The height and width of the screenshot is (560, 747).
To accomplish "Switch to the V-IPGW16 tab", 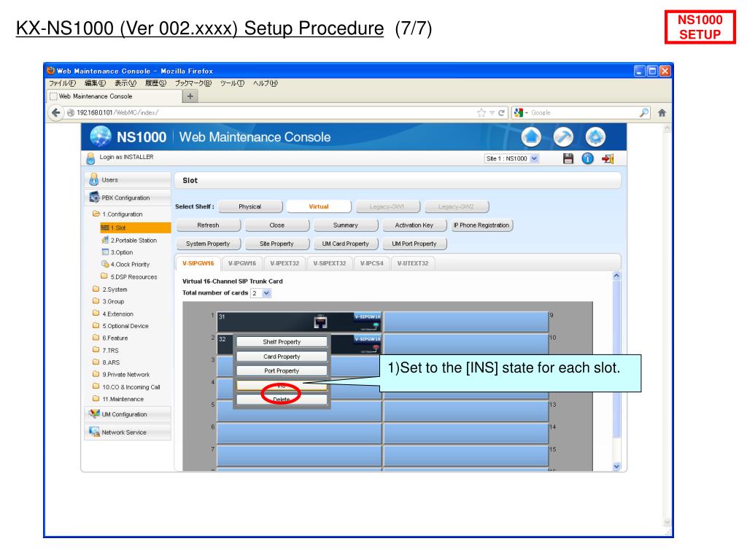I will (241, 262).
